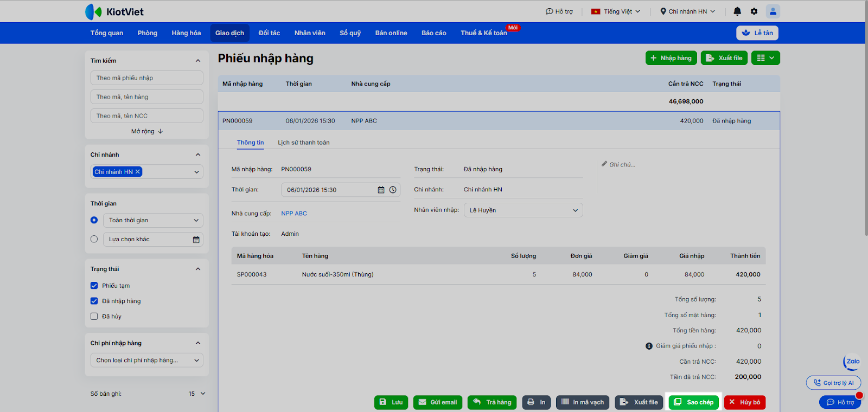
Task: Open the Chi nhánh HN branch selector in header
Action: 688,11
